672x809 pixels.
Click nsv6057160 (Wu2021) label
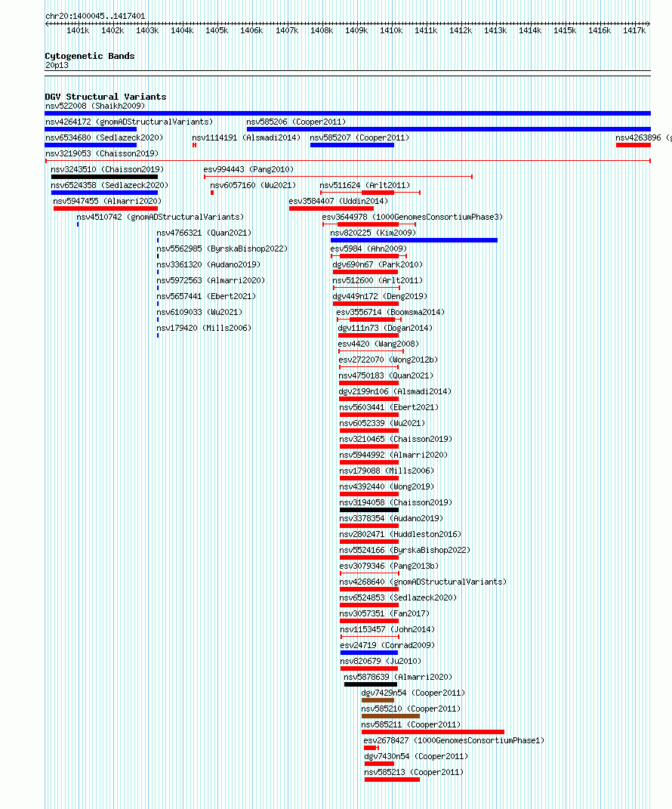pos(253,185)
